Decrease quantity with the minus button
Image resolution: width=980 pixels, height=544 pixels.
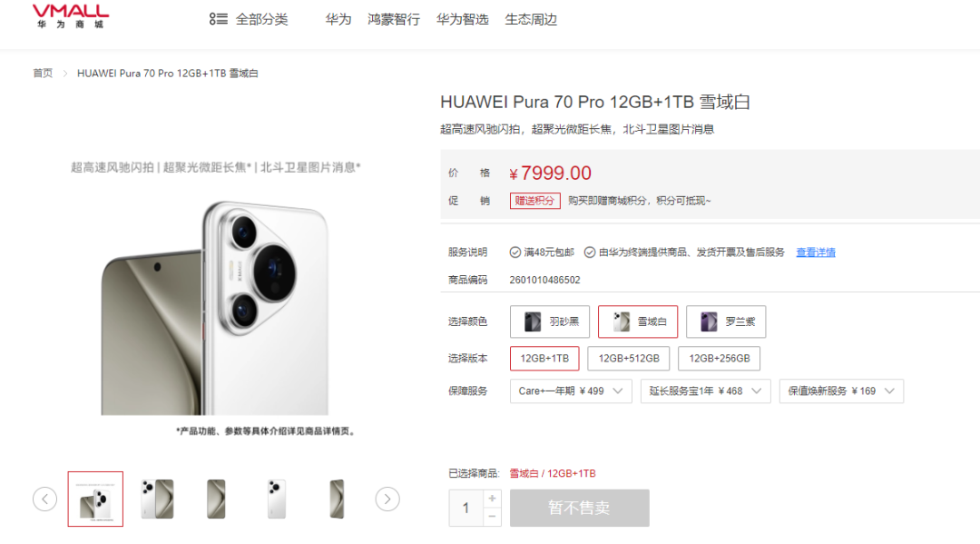point(492,517)
